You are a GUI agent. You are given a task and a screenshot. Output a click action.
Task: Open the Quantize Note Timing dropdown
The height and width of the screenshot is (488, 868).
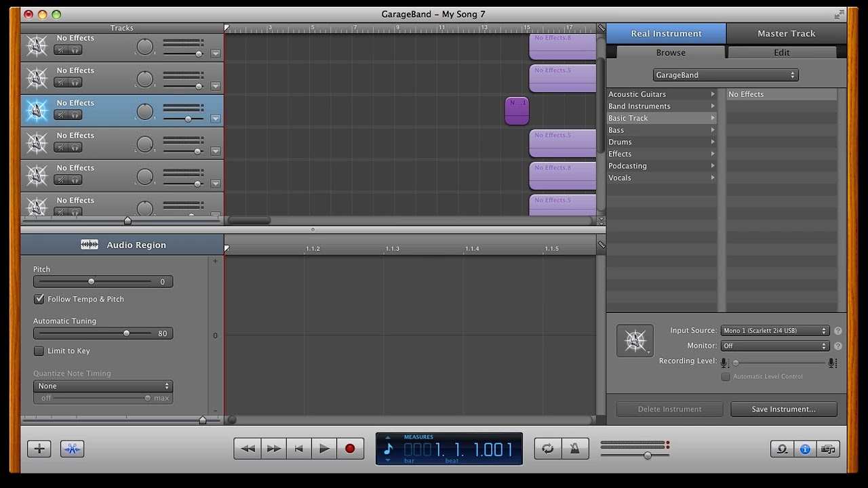point(103,386)
